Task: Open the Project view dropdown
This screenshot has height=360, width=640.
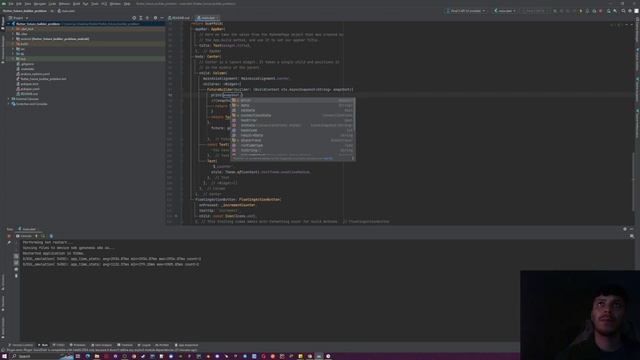Action: (18, 18)
